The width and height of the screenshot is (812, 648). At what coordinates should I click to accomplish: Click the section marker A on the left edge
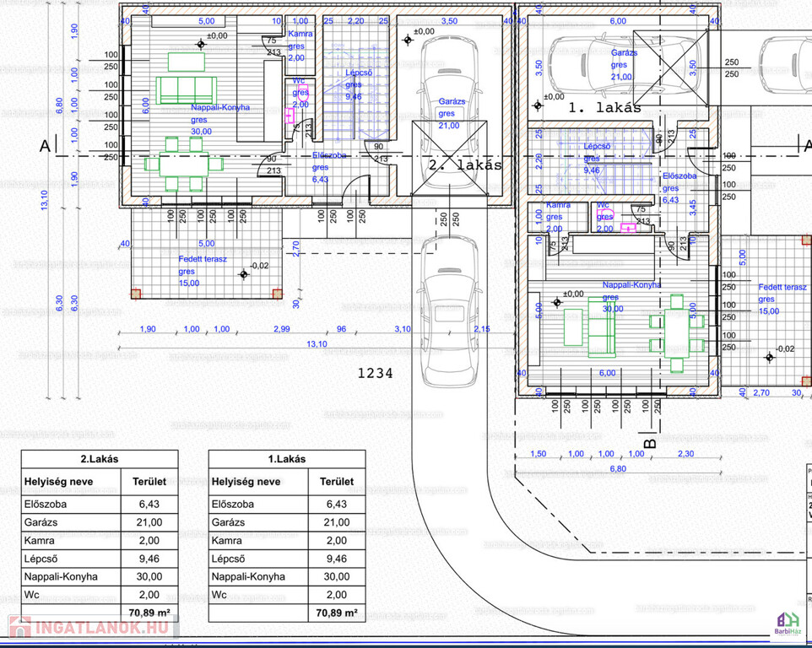click(x=45, y=146)
